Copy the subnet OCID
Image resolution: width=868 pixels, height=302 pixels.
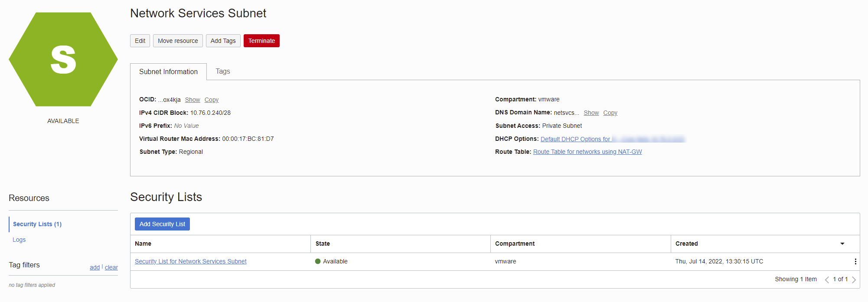(x=212, y=100)
